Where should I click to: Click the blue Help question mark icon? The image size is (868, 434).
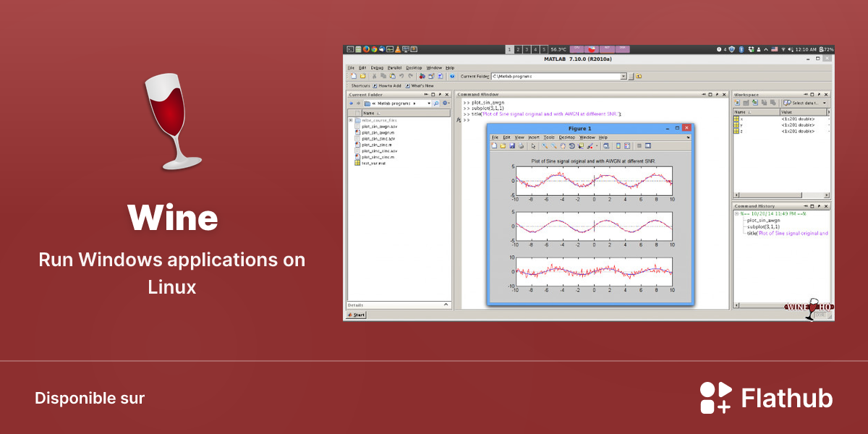pos(452,76)
